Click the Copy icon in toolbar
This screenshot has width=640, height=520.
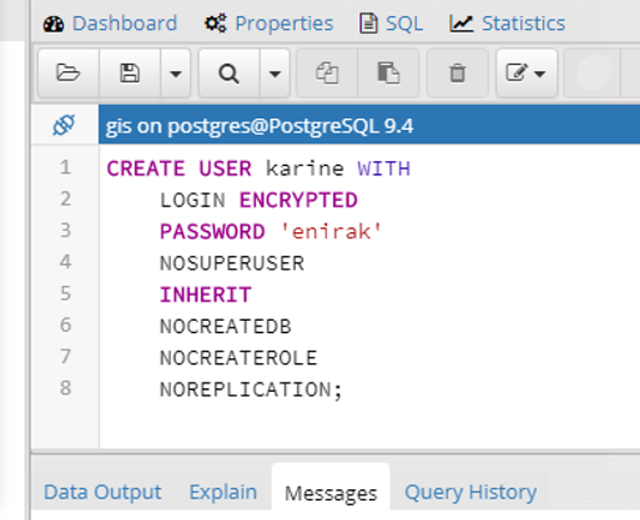coord(326,73)
